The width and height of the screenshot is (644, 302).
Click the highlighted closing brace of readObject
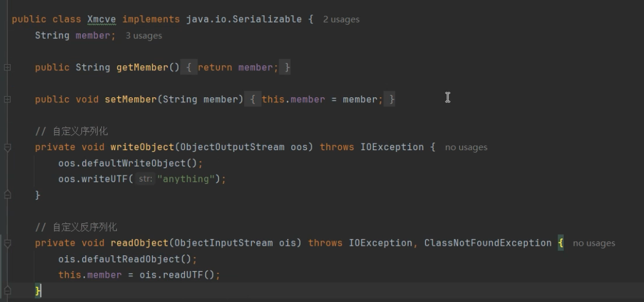[38, 291]
